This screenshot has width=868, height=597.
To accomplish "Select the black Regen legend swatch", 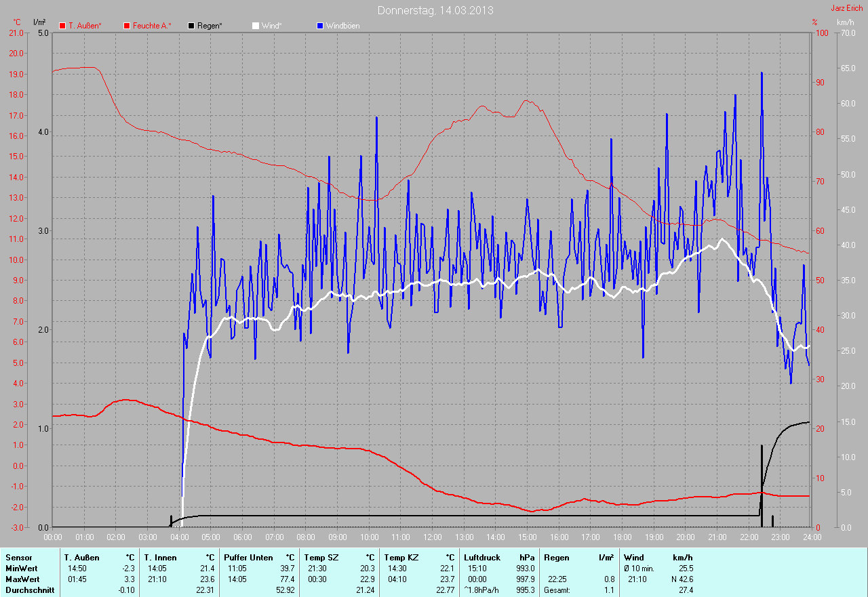I will (x=192, y=26).
